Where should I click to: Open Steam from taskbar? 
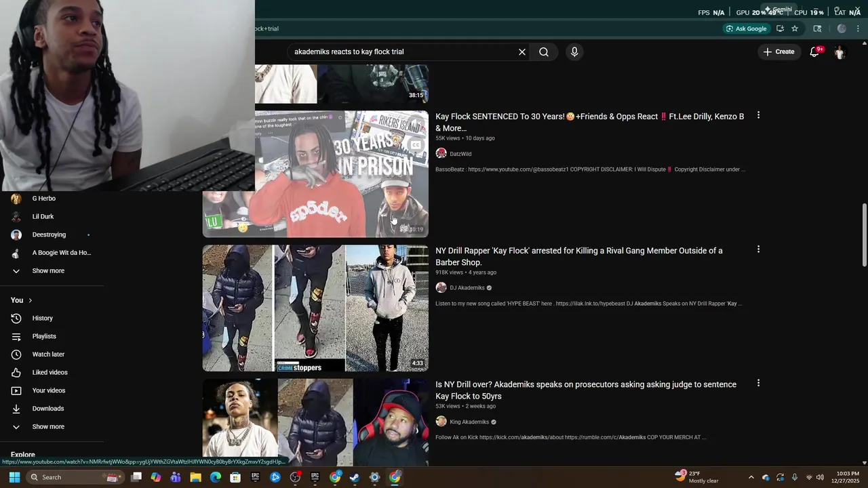pos(355,477)
